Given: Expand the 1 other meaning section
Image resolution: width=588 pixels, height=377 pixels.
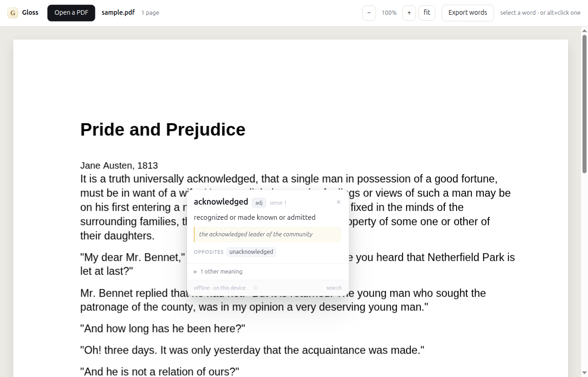Looking at the screenshot, I should [x=218, y=272].
